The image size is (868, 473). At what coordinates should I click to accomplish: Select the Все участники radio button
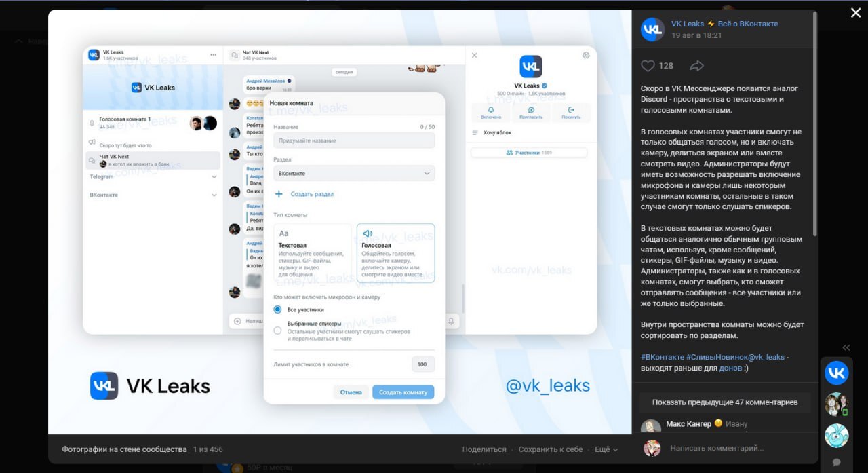pyautogui.click(x=277, y=309)
